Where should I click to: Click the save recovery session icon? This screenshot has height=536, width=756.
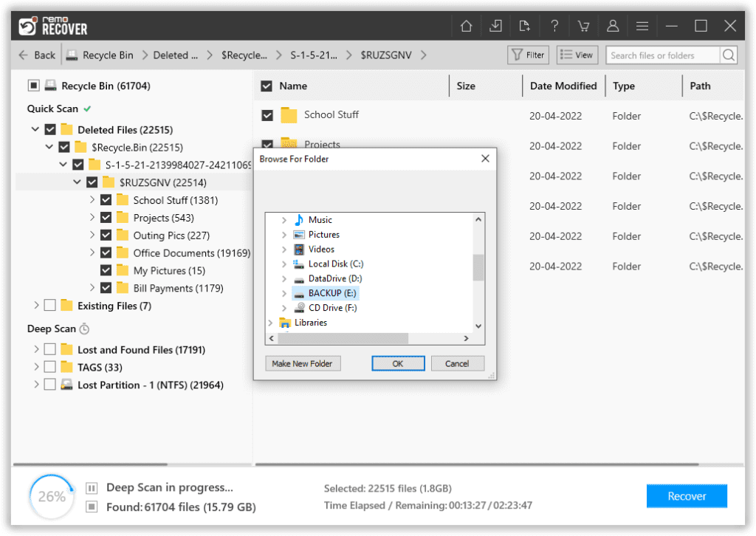495,25
